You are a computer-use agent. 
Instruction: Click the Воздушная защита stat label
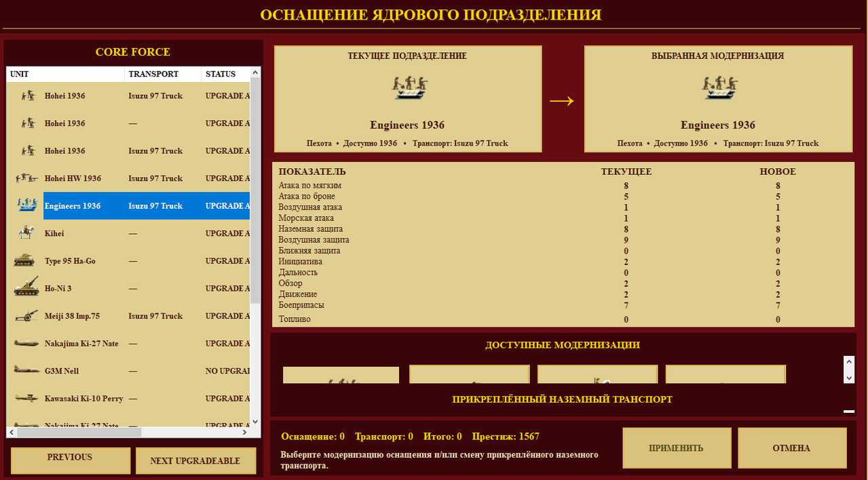(314, 239)
